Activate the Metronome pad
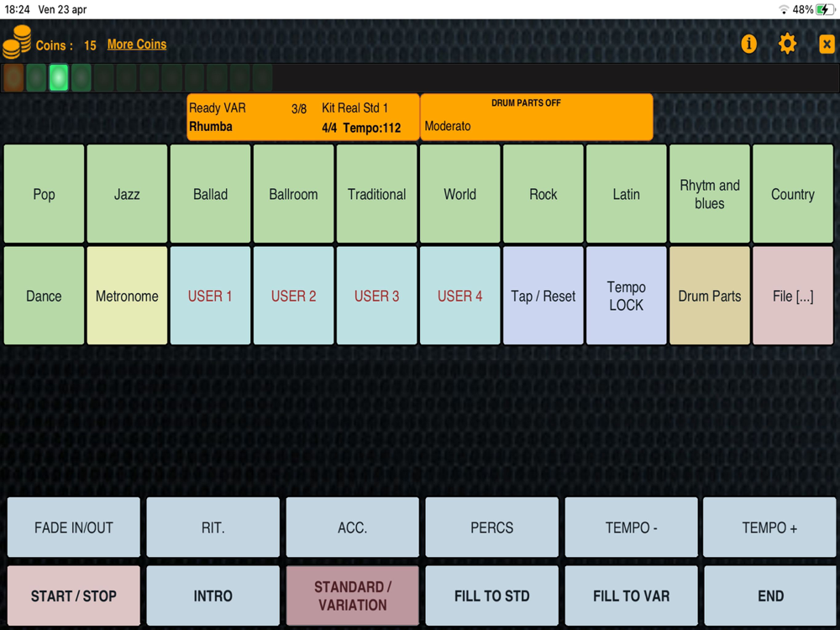This screenshot has width=840, height=630. pos(127,296)
